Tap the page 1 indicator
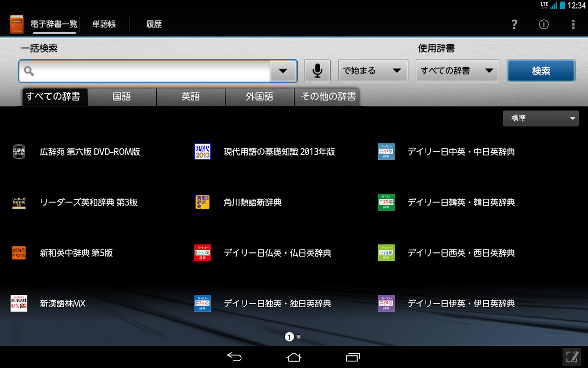Image resolution: width=588 pixels, height=368 pixels. pos(289,337)
